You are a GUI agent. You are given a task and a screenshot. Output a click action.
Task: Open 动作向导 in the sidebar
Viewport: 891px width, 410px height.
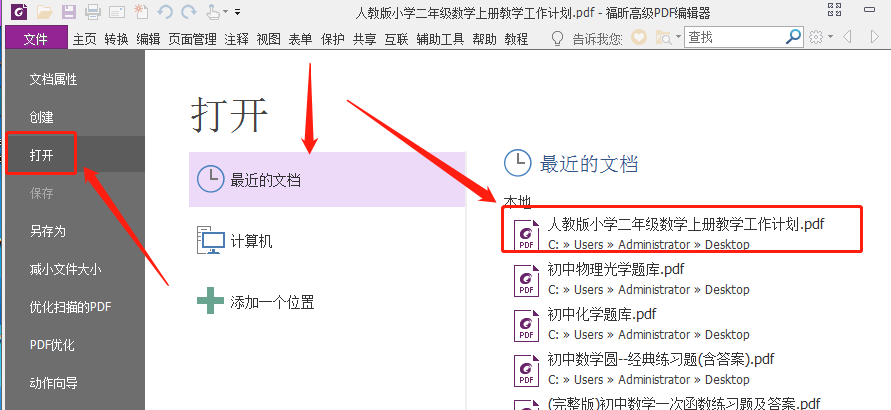click(74, 383)
